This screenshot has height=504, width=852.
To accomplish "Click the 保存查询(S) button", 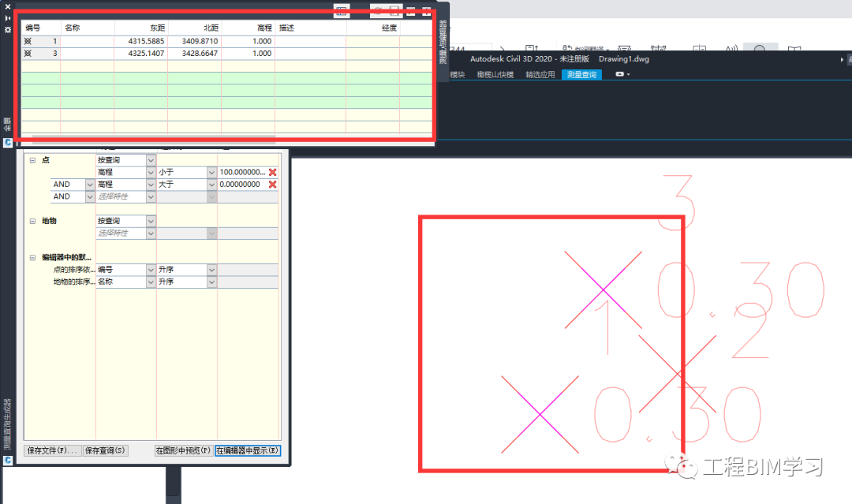I will coord(105,450).
